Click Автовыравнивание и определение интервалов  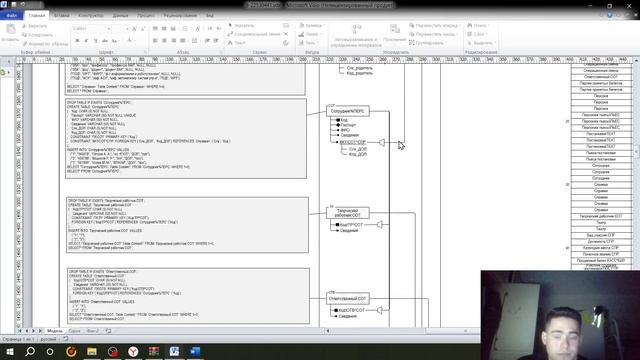[x=356, y=36]
